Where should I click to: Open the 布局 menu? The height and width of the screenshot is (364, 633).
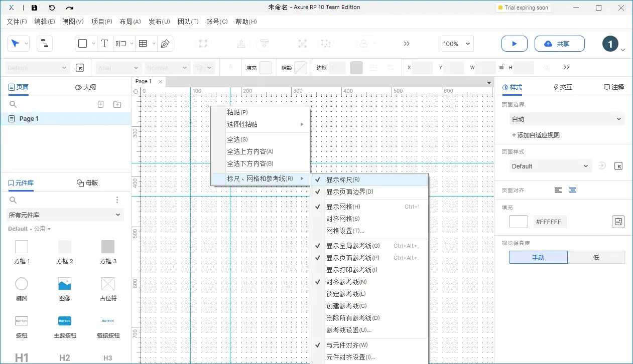pyautogui.click(x=130, y=22)
